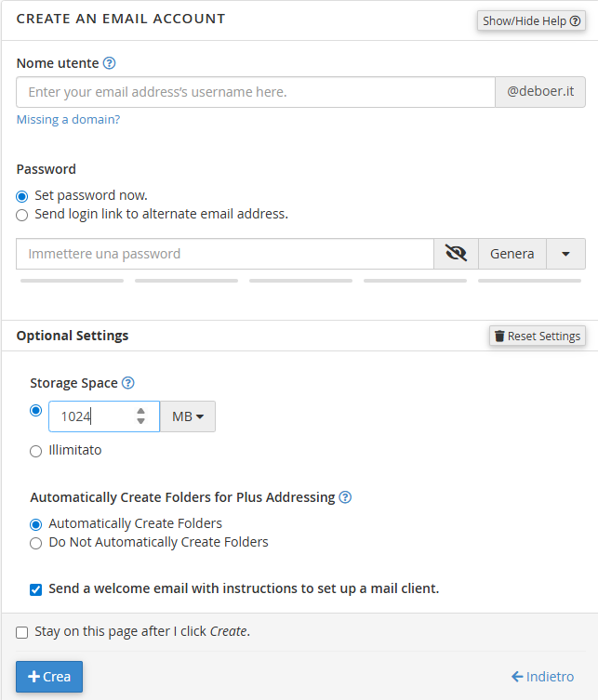Expand the Genera dropdown arrow
This screenshot has width=598, height=700.
pyautogui.click(x=565, y=254)
